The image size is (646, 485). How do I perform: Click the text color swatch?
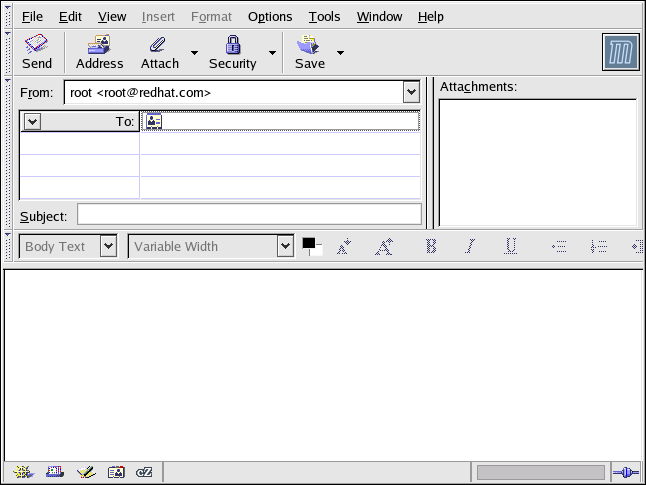[310, 245]
